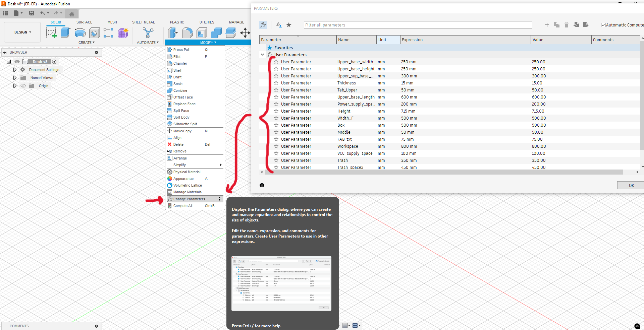Add a new user parameter with the plus icon
The height and width of the screenshot is (330, 644).
(x=547, y=25)
